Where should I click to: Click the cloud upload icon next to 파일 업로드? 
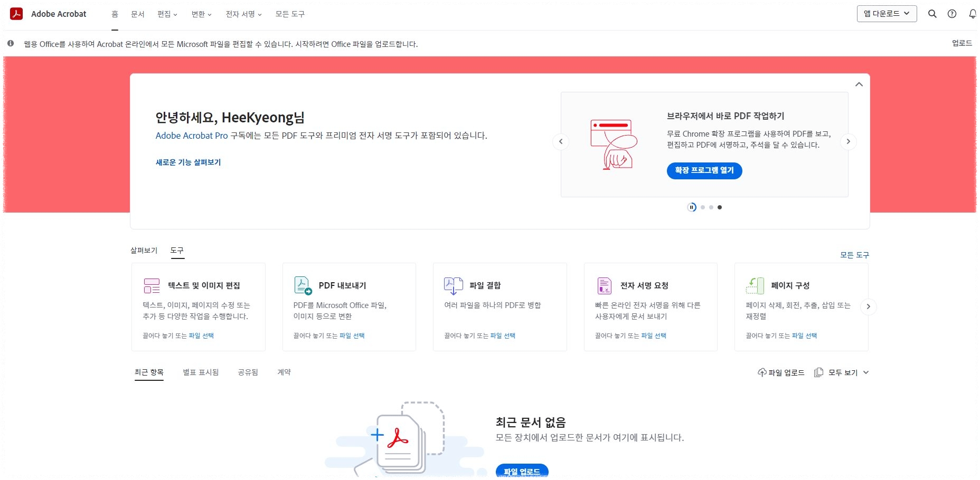[762, 372]
